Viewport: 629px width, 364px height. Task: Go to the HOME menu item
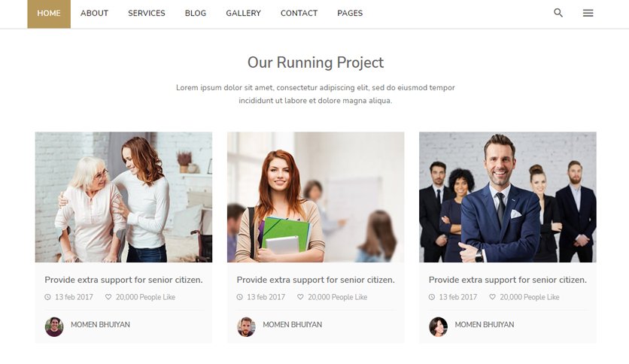49,14
